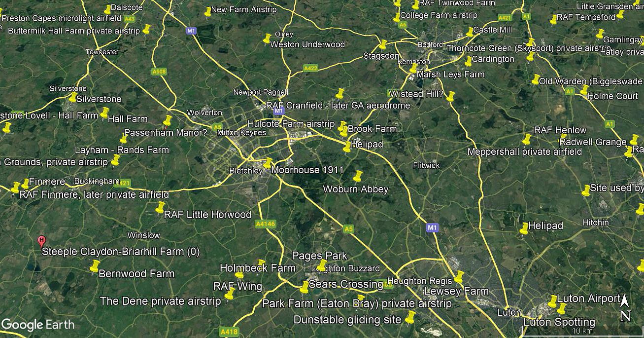Viewport: 644px width, 338px height.
Task: Select the Silverstone yellow pushpin
Action: [x=73, y=97]
